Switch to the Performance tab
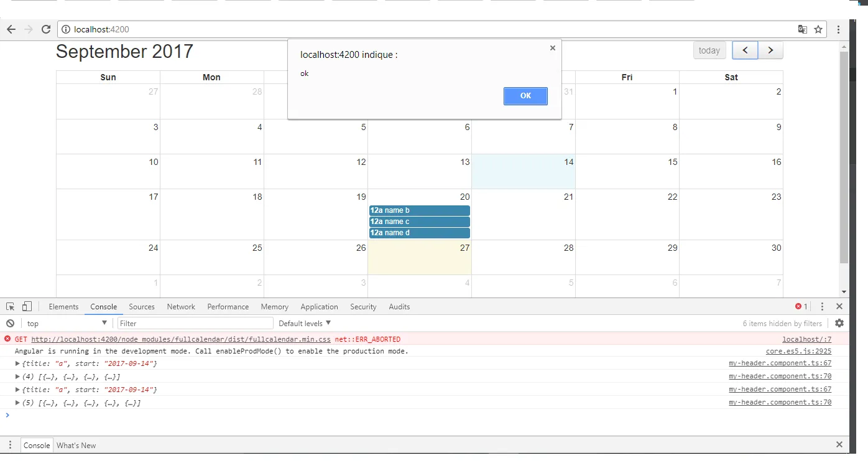The height and width of the screenshot is (473, 868). coord(228,307)
